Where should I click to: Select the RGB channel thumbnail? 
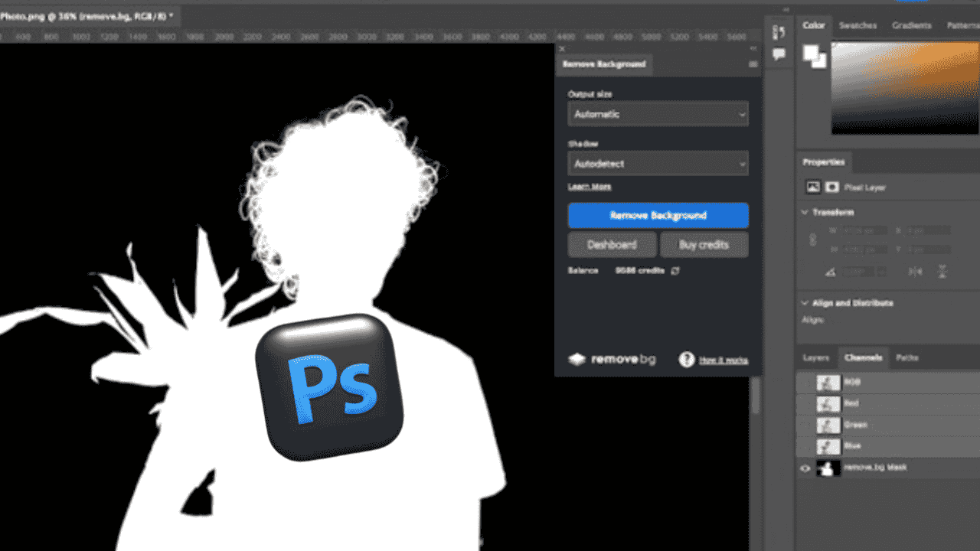coord(828,382)
